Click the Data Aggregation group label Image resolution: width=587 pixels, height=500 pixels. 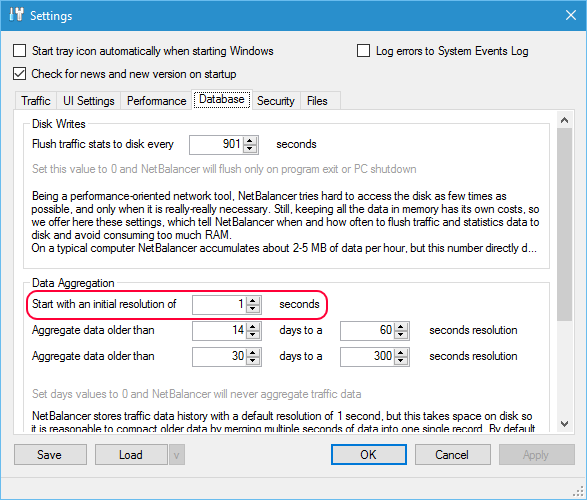pos(73,283)
